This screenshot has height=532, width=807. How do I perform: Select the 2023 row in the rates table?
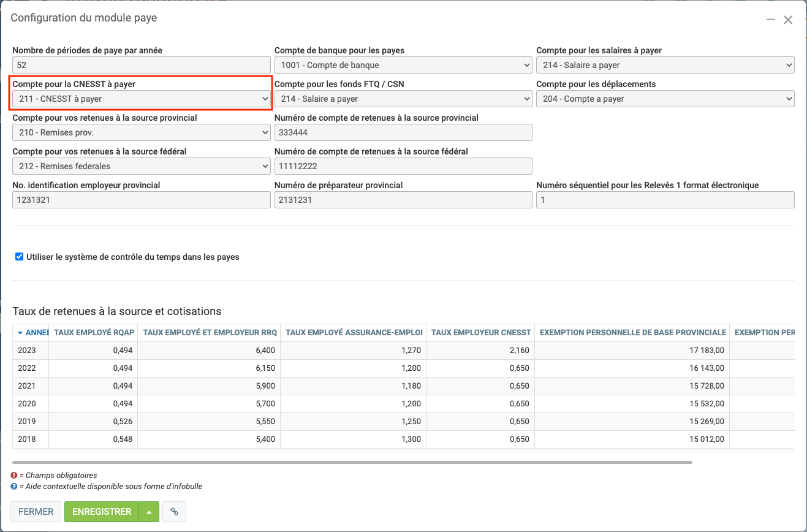click(27, 351)
